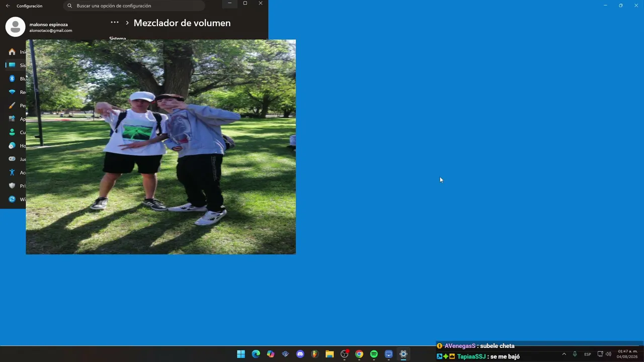Open File Explorer from the taskbar

point(330,354)
